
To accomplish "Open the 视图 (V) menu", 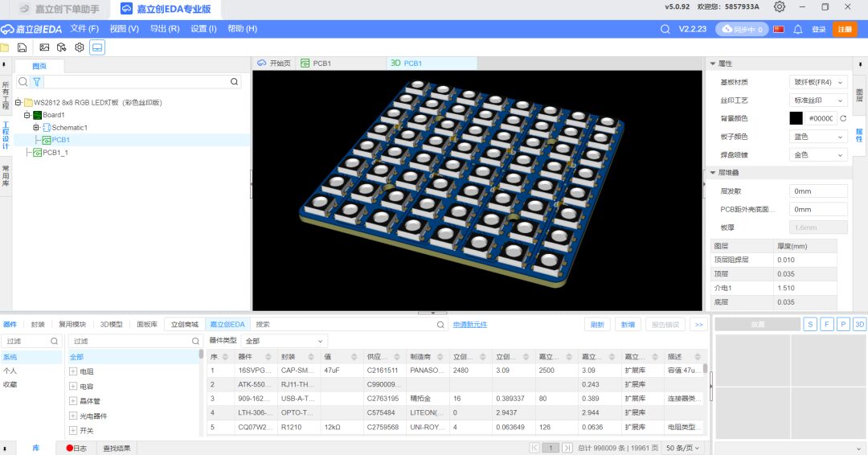I will click(124, 29).
